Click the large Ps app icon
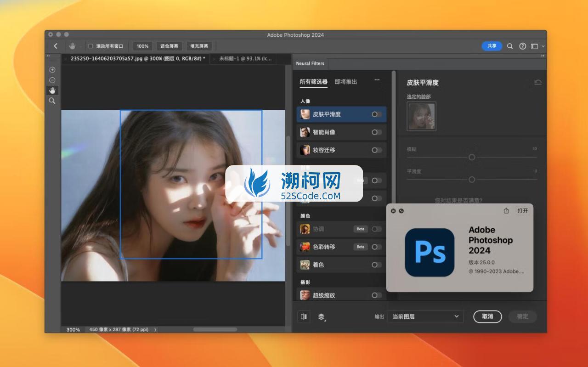 [x=430, y=253]
